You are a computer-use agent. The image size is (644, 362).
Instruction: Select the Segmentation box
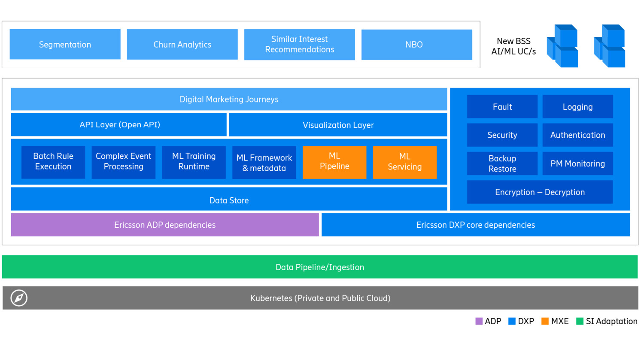pyautogui.click(x=65, y=44)
